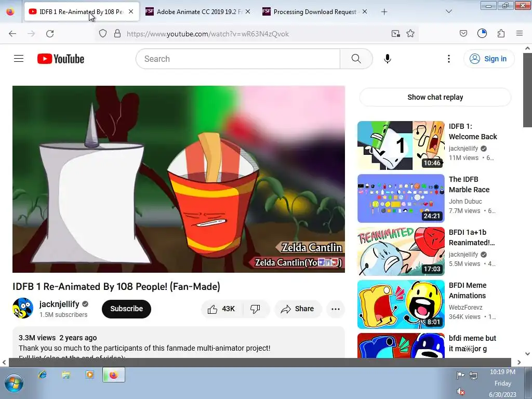Open Windows Media Player from taskbar
532x399 pixels.
tap(89, 375)
